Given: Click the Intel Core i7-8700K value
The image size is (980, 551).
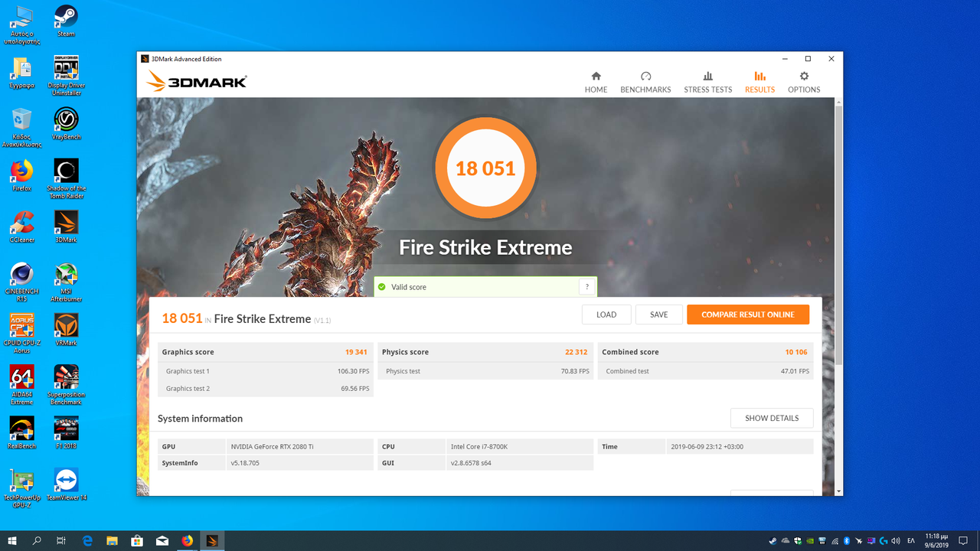Looking at the screenshot, I should (x=479, y=447).
